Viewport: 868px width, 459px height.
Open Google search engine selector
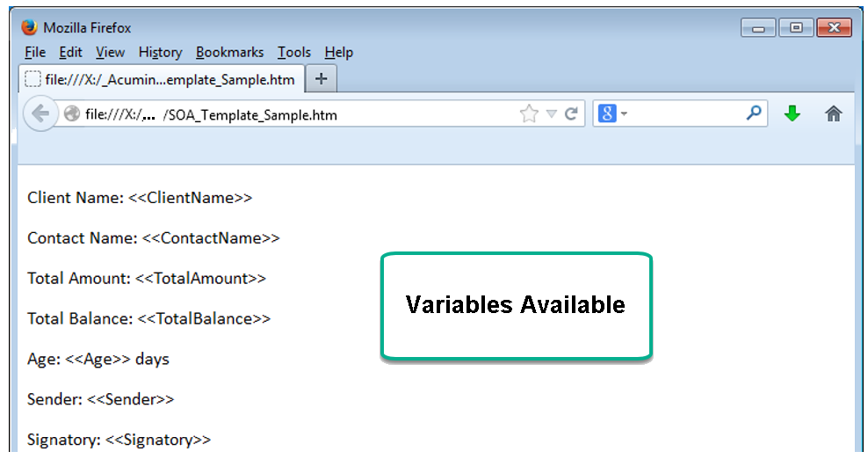612,113
